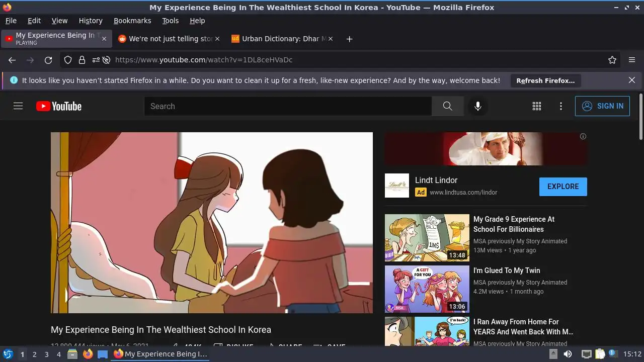
Task: Click EXPLORE on the Lindt Lindor ad
Action: (563, 187)
